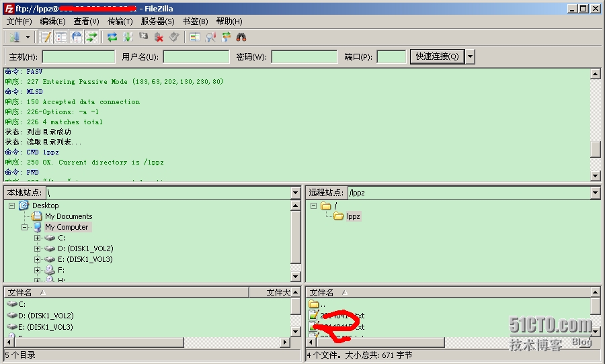Select D: (DISK1_VOL2) in local file list
The image size is (605, 364).
46,316
